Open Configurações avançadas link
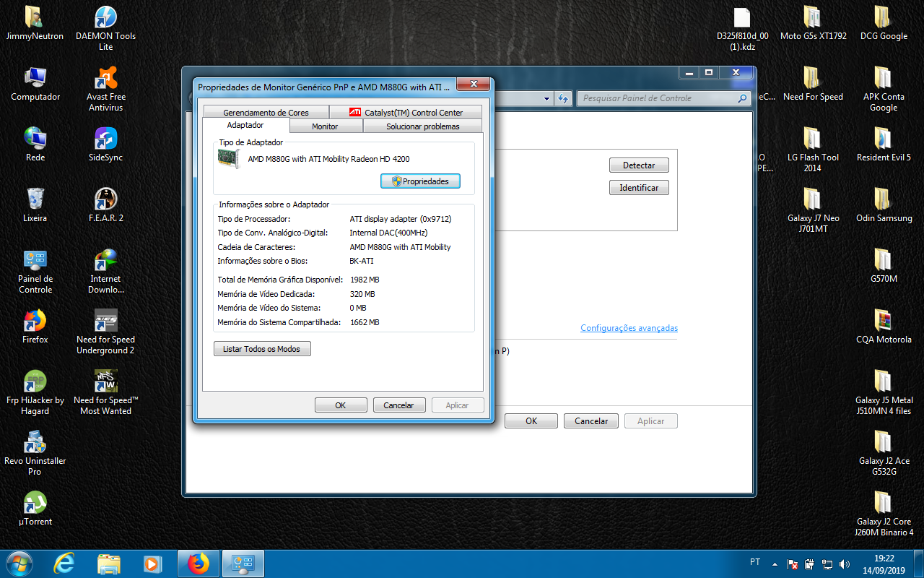 (x=629, y=328)
